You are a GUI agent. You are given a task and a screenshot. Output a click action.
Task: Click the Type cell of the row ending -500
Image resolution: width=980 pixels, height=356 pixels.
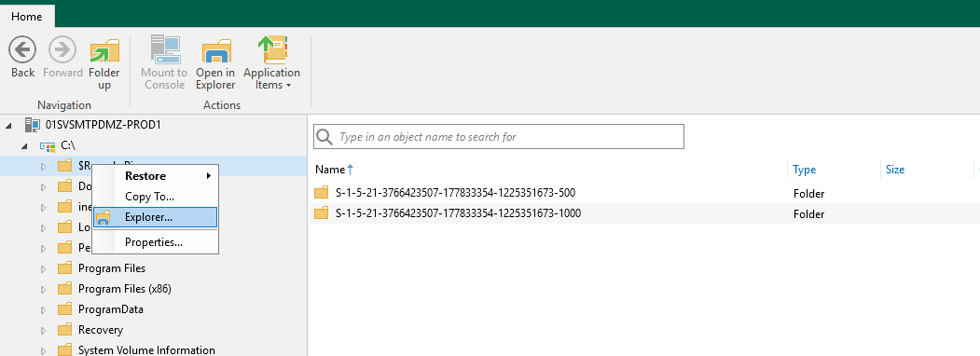808,194
